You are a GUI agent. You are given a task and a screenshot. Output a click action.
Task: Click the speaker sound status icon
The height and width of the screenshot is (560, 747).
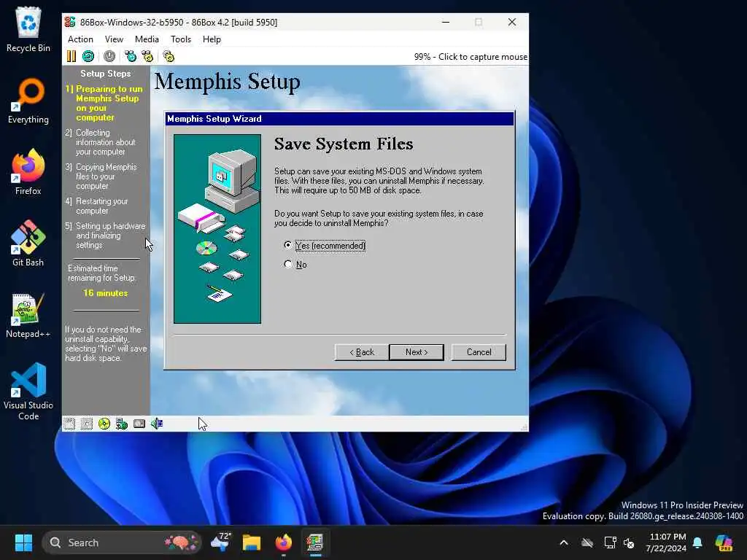(x=157, y=424)
